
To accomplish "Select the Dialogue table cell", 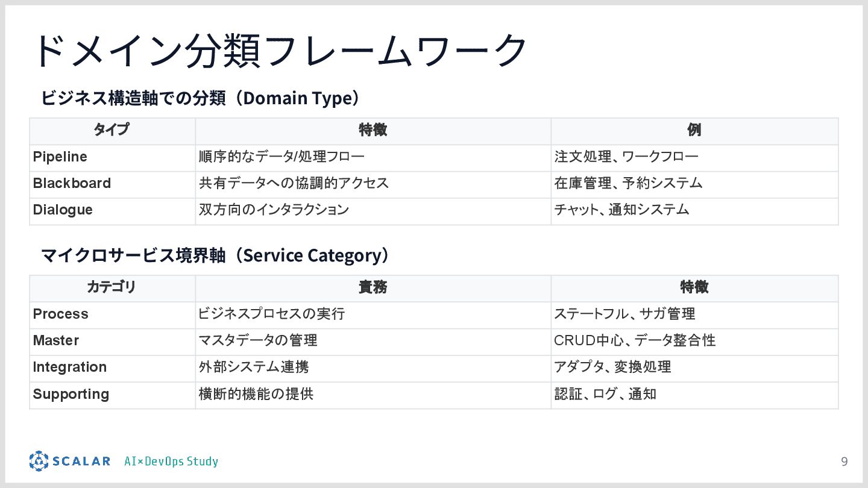I will coord(112,210).
